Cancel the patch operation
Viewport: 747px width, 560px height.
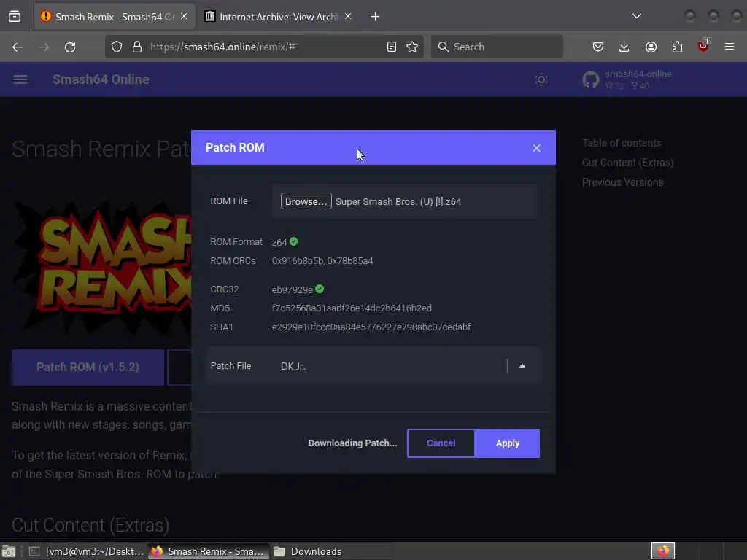pyautogui.click(x=441, y=443)
